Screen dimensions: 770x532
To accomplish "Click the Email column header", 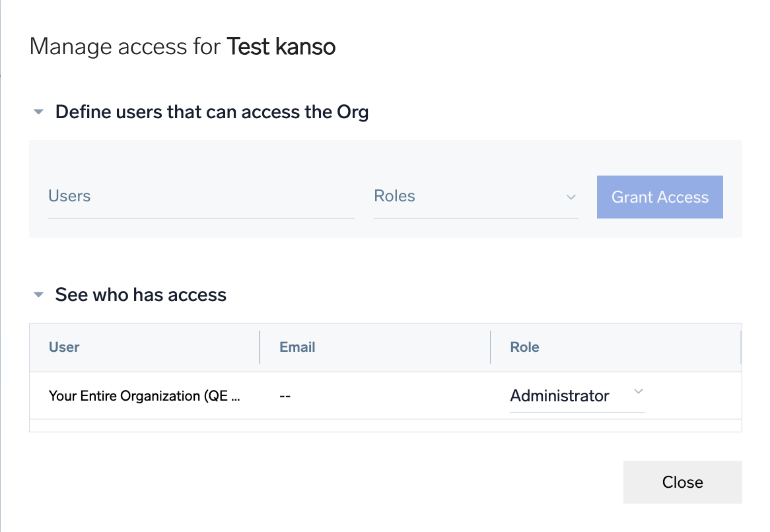I will point(297,347).
